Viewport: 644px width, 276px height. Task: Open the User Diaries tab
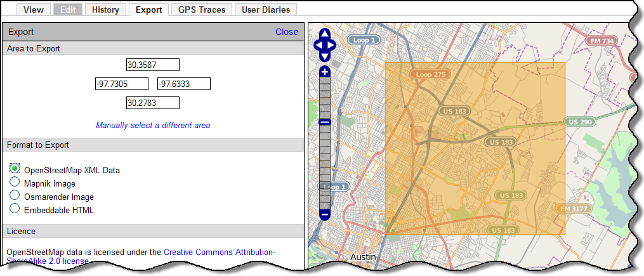point(266,10)
